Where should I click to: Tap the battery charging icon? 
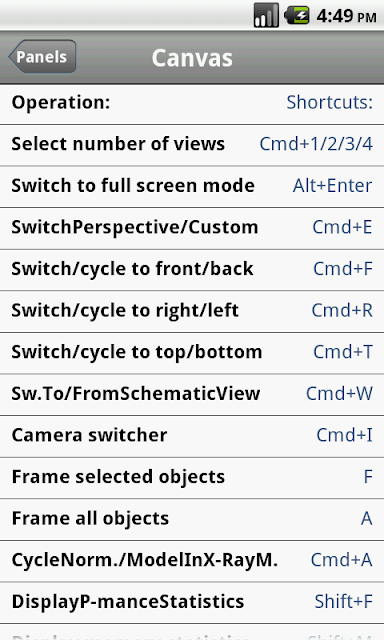296,16
